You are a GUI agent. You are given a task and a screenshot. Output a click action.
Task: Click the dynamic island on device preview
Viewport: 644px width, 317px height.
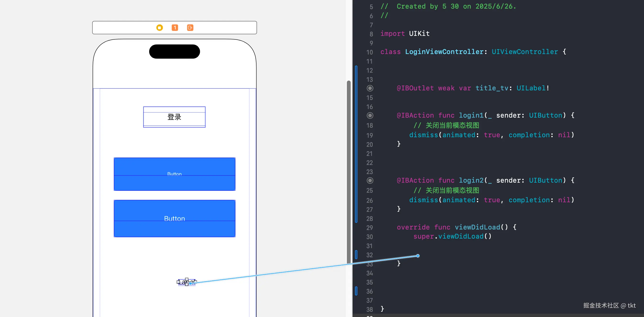tap(174, 51)
